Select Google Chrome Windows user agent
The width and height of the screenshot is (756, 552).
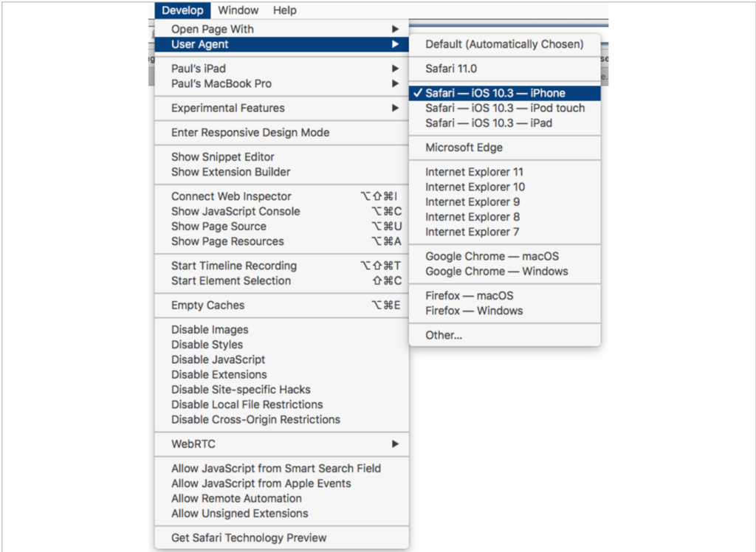pos(505,272)
